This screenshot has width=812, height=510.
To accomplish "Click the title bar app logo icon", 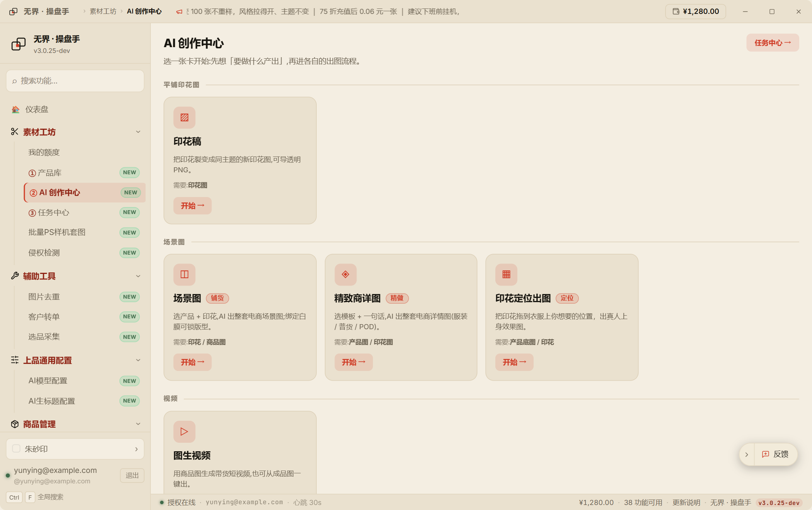I will point(13,12).
